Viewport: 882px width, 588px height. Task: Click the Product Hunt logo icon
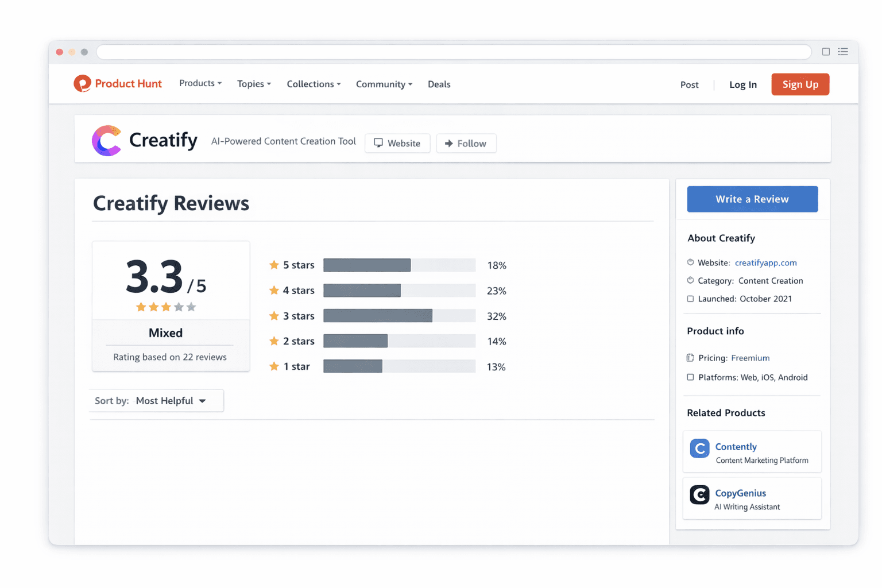pyautogui.click(x=82, y=83)
